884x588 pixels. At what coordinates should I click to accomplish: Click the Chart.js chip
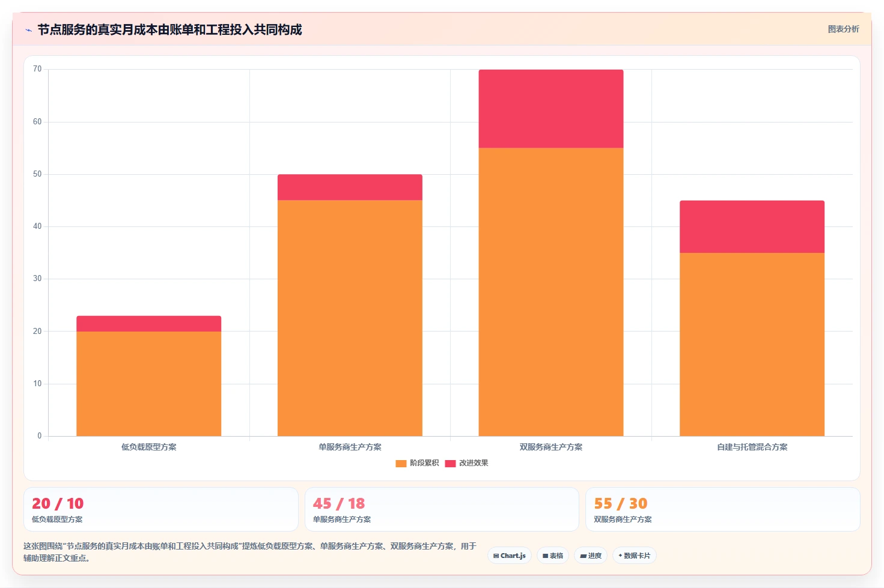(x=510, y=556)
